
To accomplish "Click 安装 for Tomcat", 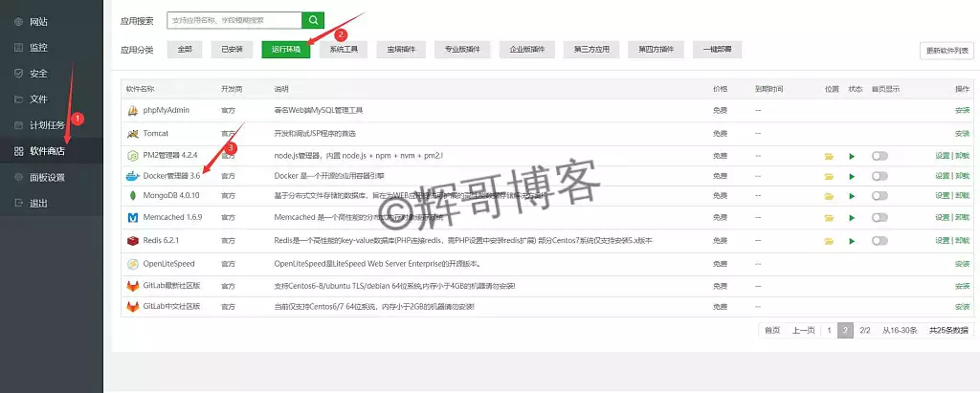I will click(962, 134).
